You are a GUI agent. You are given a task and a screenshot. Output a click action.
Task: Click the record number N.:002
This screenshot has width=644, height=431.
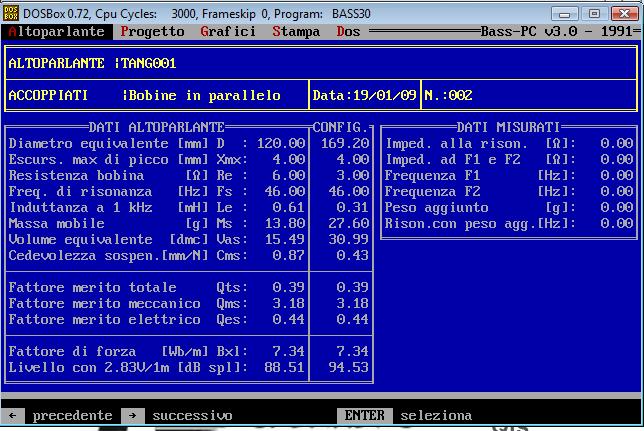tap(448, 95)
